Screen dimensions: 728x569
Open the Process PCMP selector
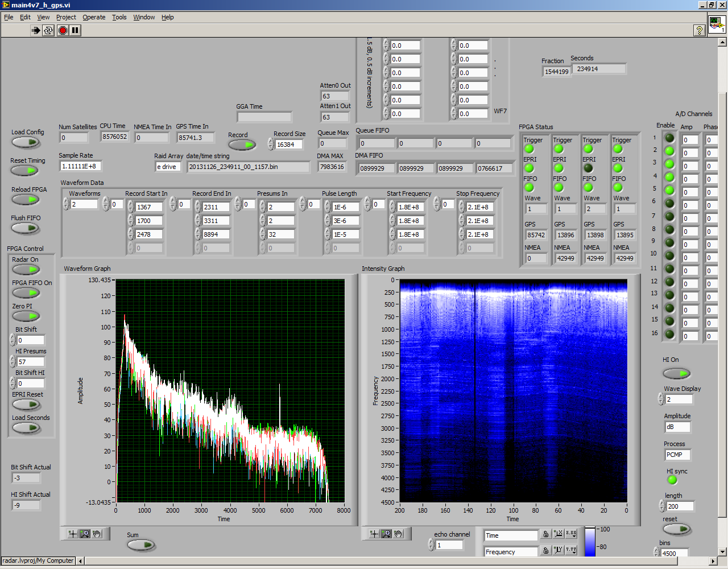coord(677,455)
